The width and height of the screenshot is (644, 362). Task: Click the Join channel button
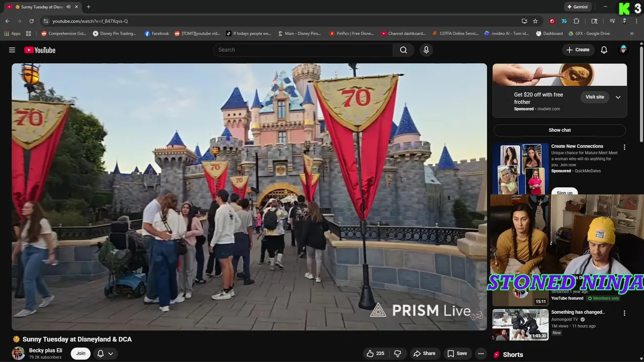80,353
